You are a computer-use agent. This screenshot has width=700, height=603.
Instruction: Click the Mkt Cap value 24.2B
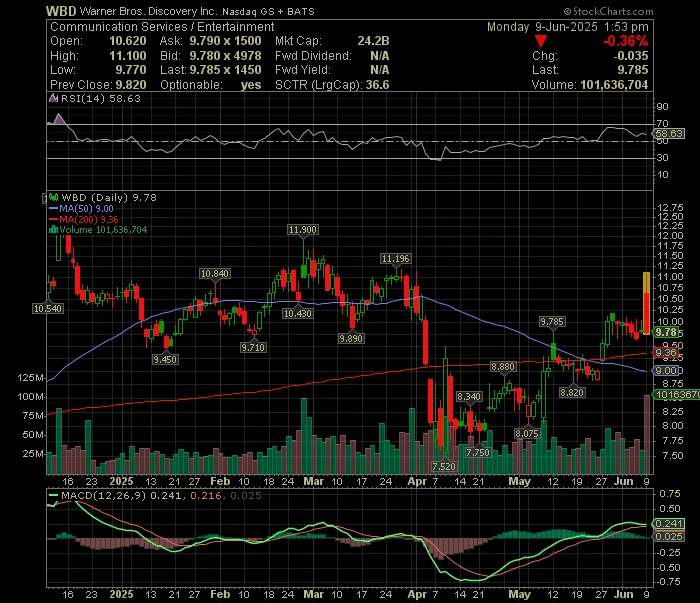tap(373, 41)
